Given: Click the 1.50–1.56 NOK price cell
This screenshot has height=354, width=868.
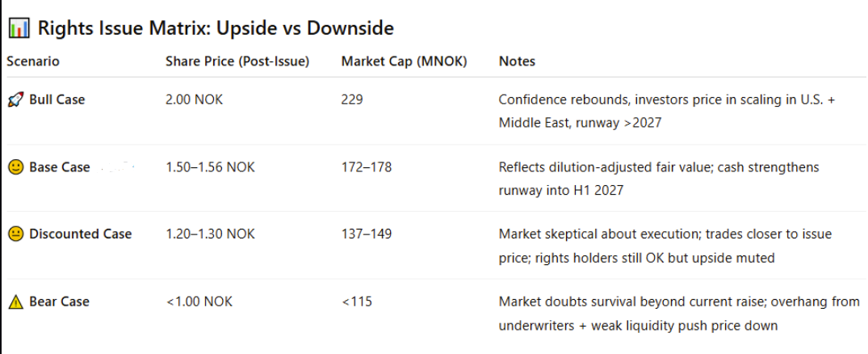Looking at the screenshot, I should (211, 167).
